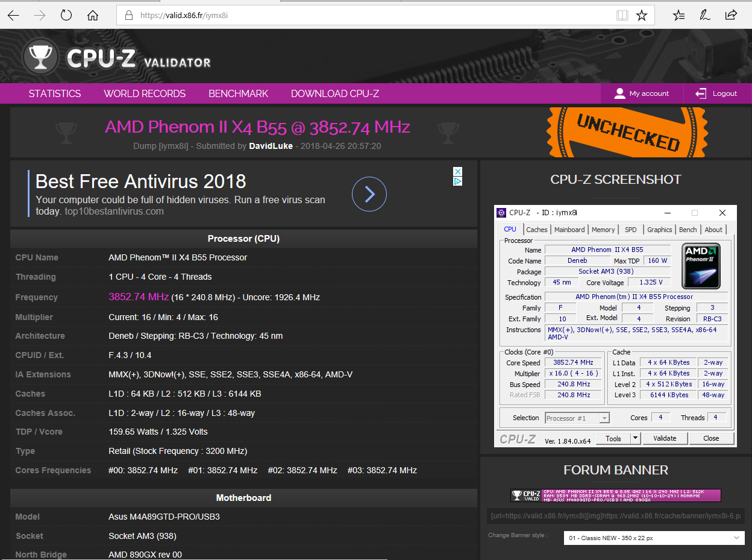Close the antivirus ad with X icon
752x560 pixels.
click(458, 172)
